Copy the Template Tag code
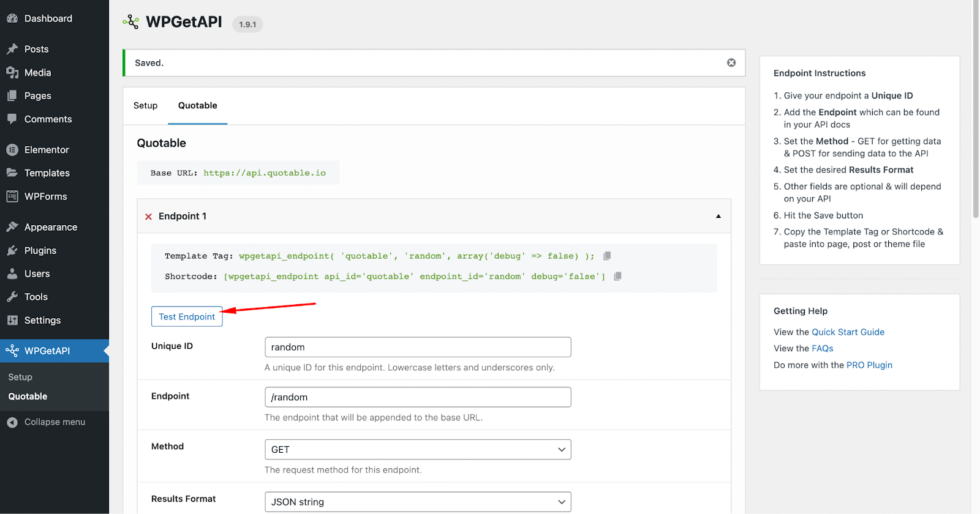 [607, 256]
